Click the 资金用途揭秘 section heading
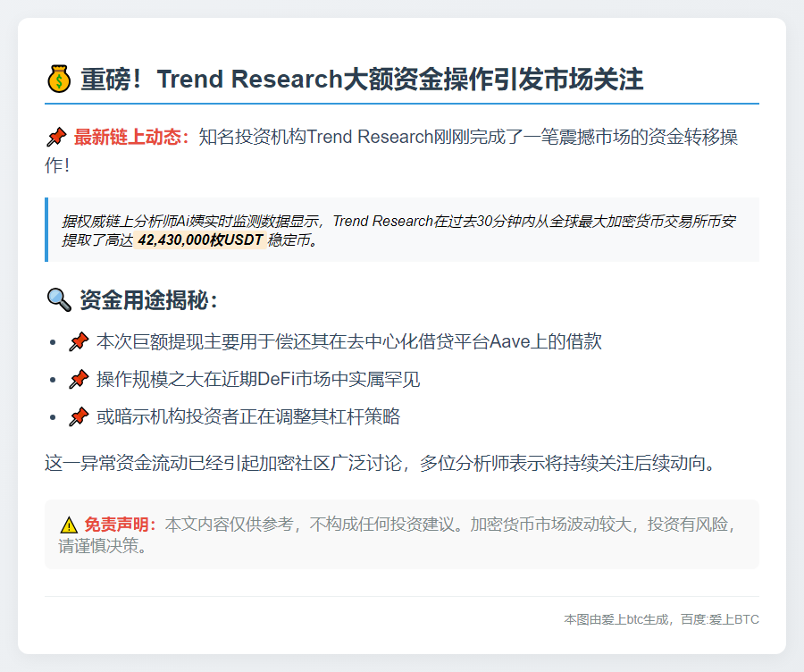This screenshot has height=672, width=804. click(x=148, y=300)
